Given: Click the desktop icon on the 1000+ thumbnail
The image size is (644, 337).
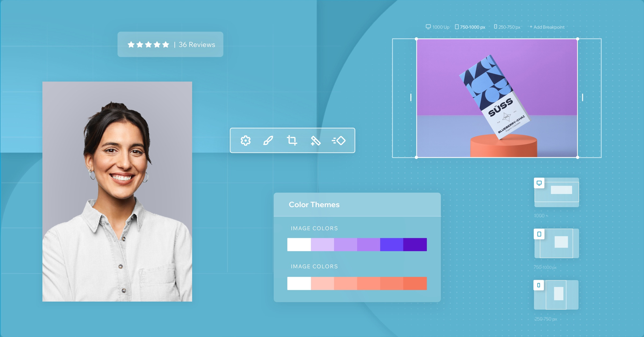Looking at the screenshot, I should [x=539, y=183].
